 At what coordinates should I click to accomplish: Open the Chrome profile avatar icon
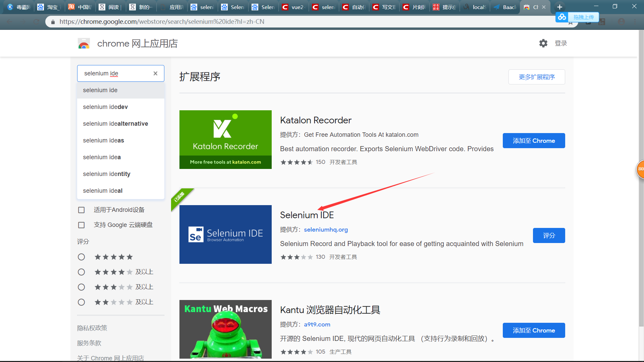pyautogui.click(x=622, y=22)
